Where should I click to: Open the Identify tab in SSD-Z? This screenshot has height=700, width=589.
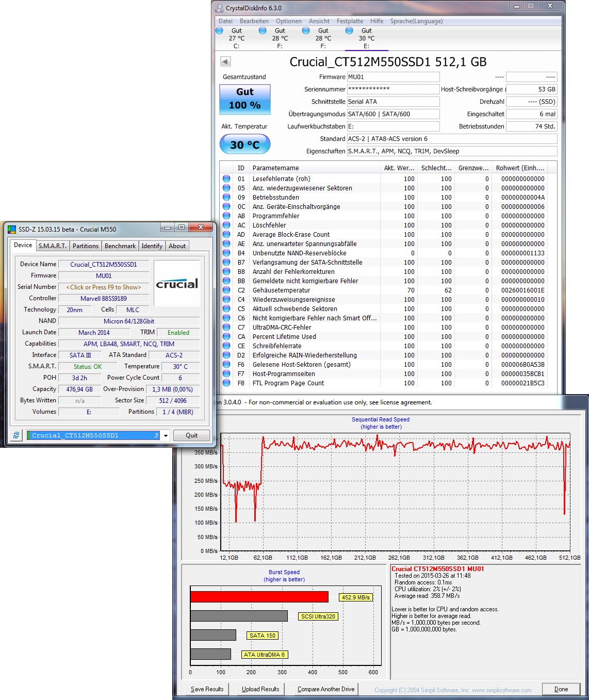[x=152, y=246]
